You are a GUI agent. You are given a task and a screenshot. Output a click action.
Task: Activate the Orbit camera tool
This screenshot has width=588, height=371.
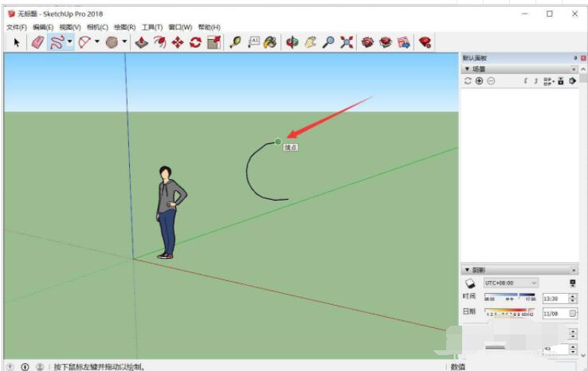292,42
